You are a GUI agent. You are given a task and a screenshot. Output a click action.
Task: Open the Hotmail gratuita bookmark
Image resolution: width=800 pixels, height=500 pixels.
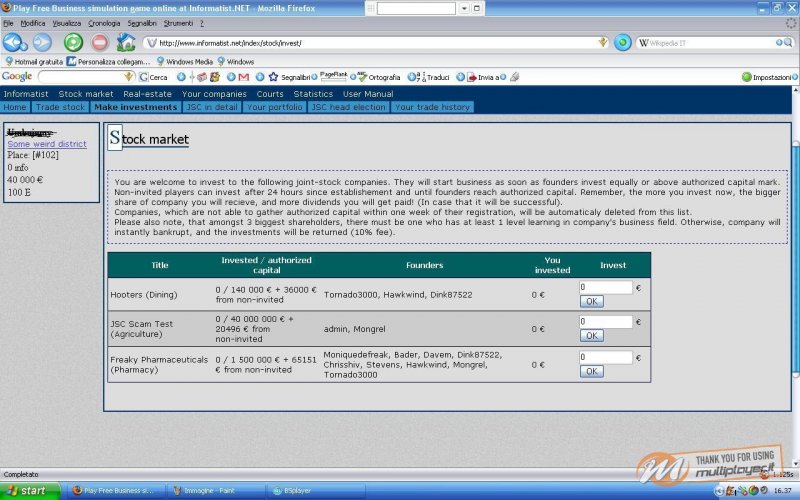coord(34,61)
